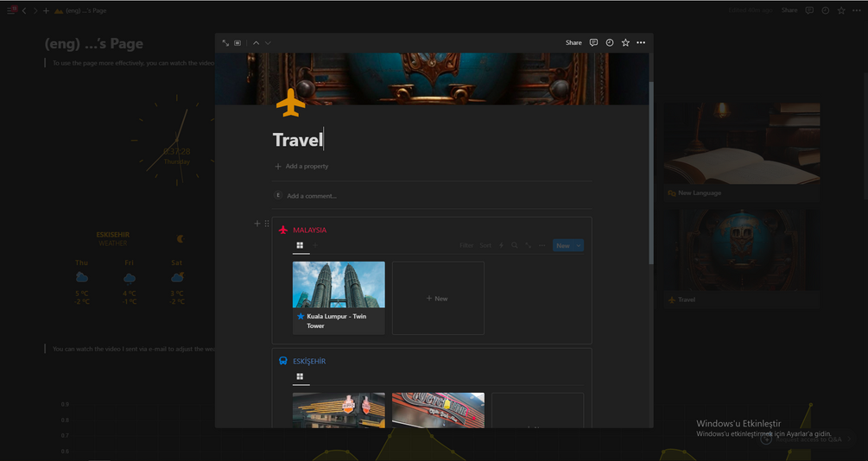
Task: Click the empty "+ New" card in the MALAYSIA gallery
Action: (438, 298)
